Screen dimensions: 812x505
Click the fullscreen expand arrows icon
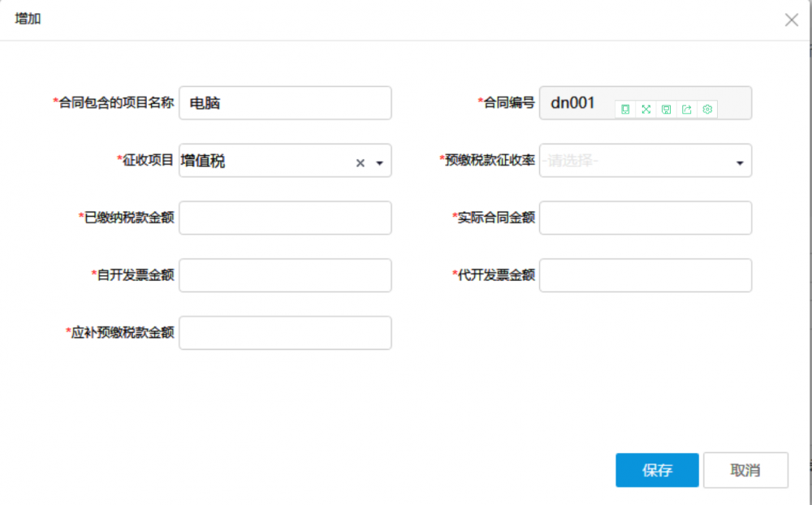(646, 109)
